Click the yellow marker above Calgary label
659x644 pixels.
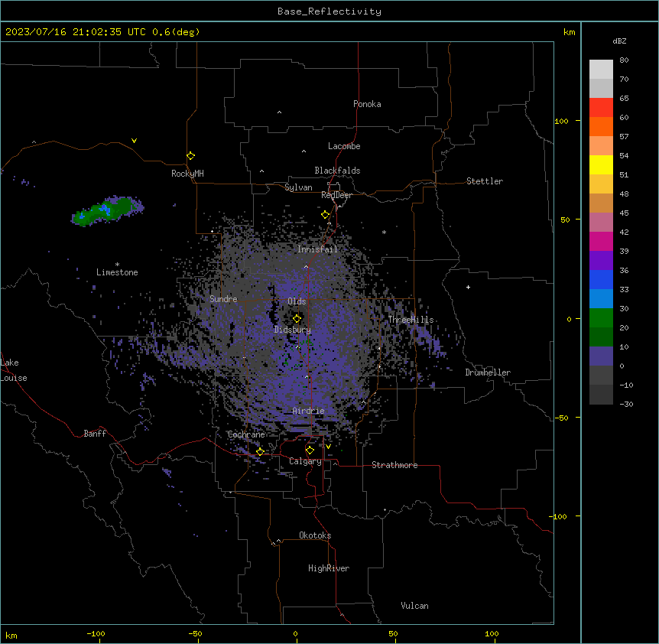pyautogui.click(x=310, y=450)
